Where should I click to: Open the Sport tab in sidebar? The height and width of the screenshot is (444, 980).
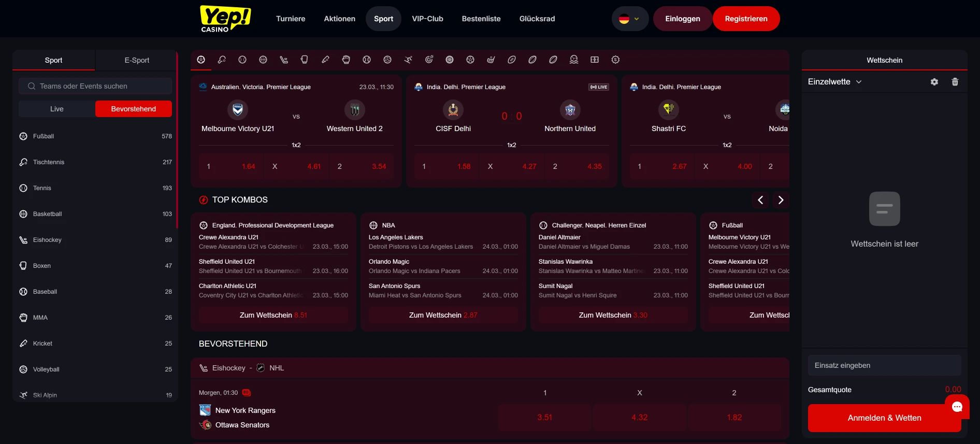(53, 60)
